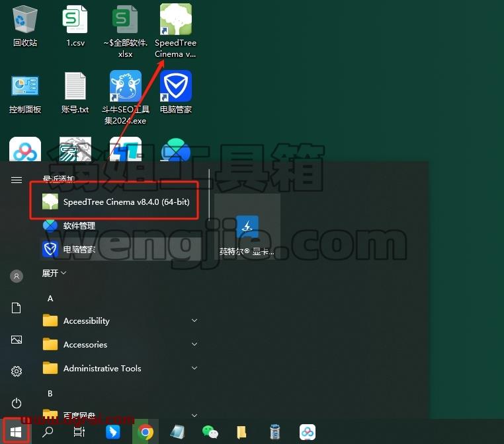
Task: Open Settings gear in Start sidebar
Action: (17, 371)
